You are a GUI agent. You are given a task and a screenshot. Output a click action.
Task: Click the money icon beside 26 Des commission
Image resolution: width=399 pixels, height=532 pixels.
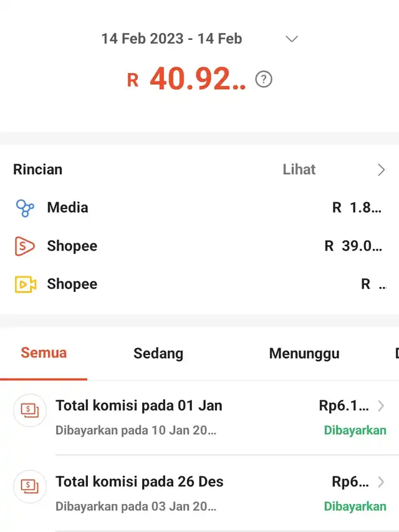(30, 486)
